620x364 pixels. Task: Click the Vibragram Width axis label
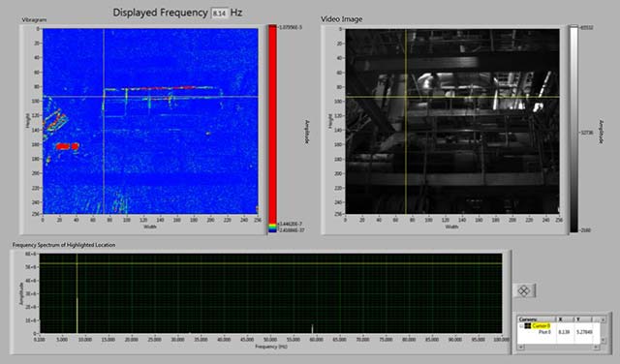click(150, 227)
